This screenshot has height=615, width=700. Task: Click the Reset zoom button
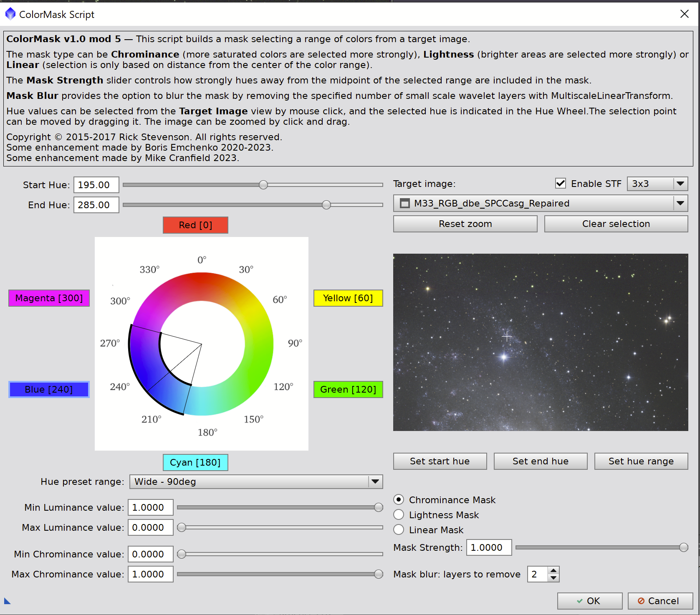[465, 224]
